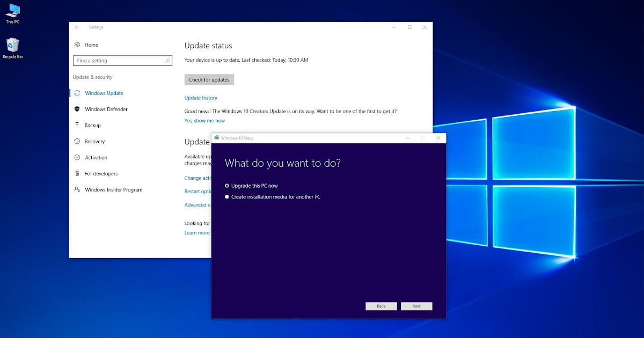Click the Yes, show me how link

coord(204,121)
